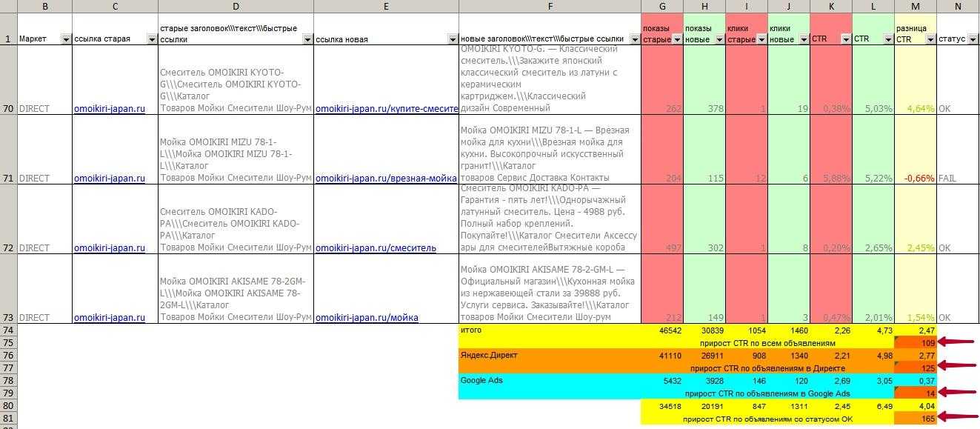The image size is (980, 429).
Task: Select column F by its header
Action: click(550, 7)
